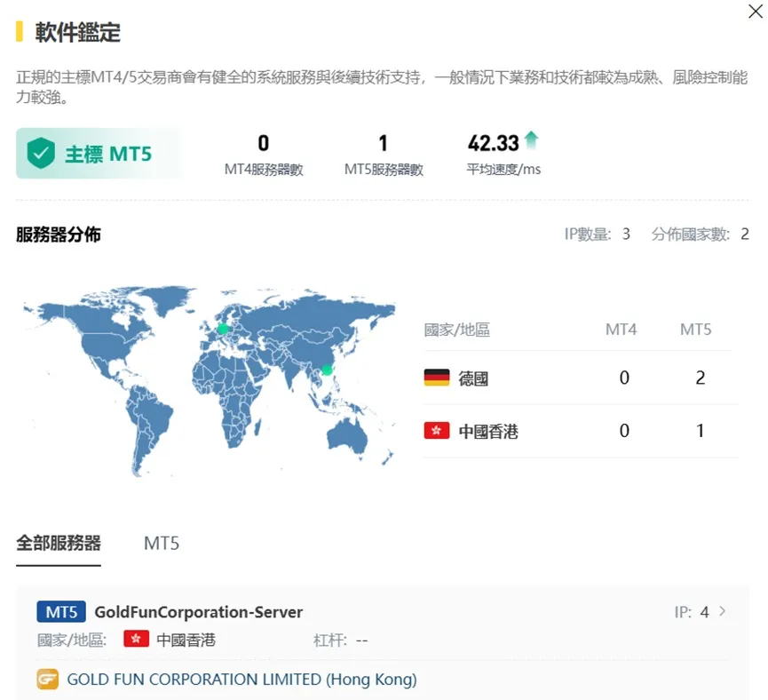This screenshot has width=768, height=700.
Task: Select the 全部服務器 tab
Action: [x=59, y=543]
